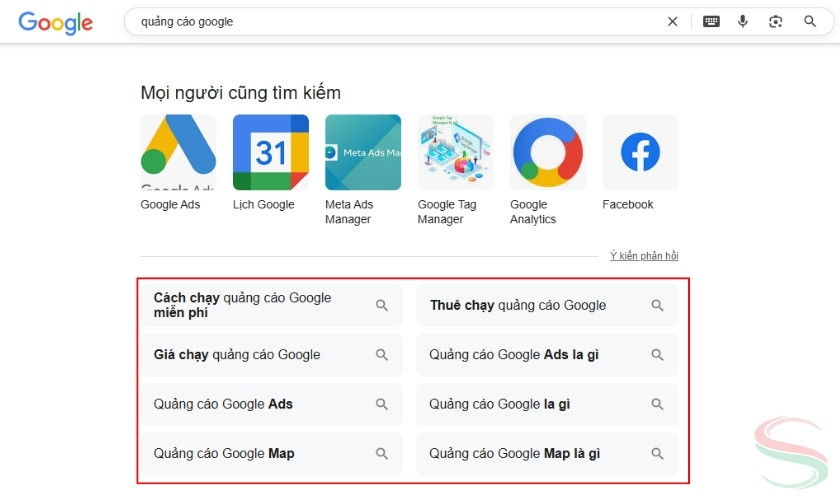Click the "Quảng cáo Google Map" related search
This screenshot has width=840, height=500.
[x=272, y=453]
